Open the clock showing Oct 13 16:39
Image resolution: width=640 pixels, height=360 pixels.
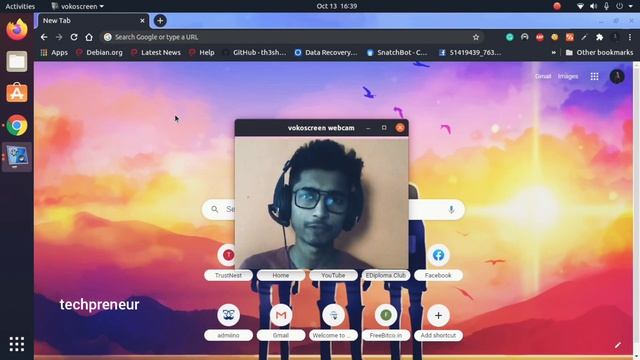click(337, 6)
